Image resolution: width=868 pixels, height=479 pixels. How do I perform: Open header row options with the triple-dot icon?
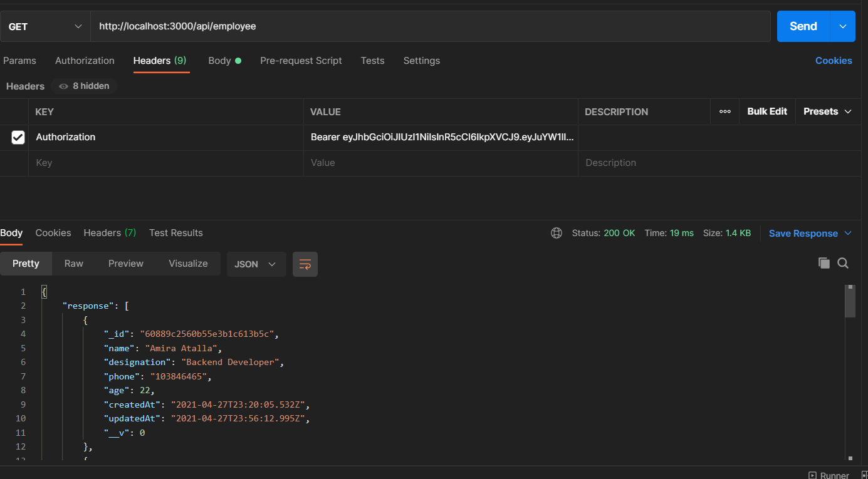pos(724,111)
